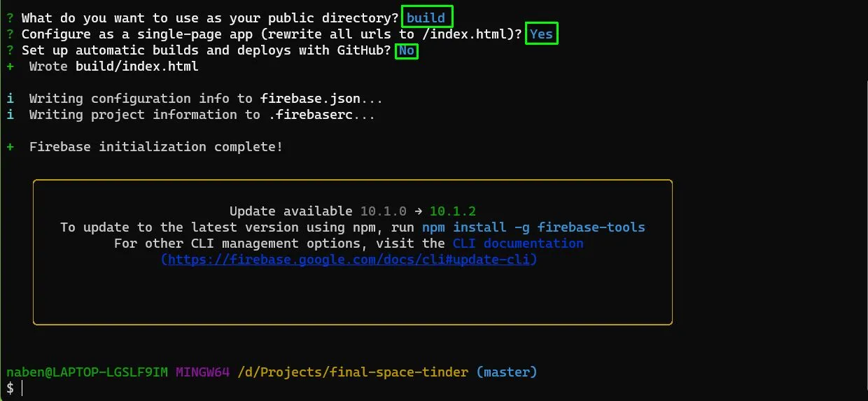The height and width of the screenshot is (401, 868).
Task: Place cursor at the '$' shell prompt input
Action: pos(22,388)
